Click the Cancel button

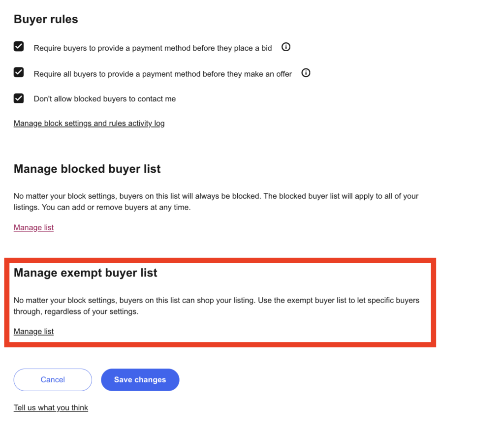coord(53,380)
